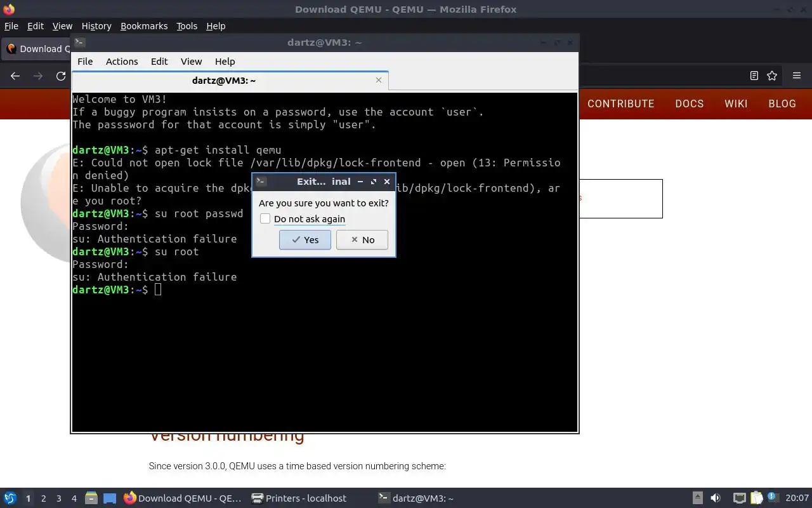Screen dimensions: 812x508
Task: Open Firefox hamburger application menu
Action: click(797, 76)
